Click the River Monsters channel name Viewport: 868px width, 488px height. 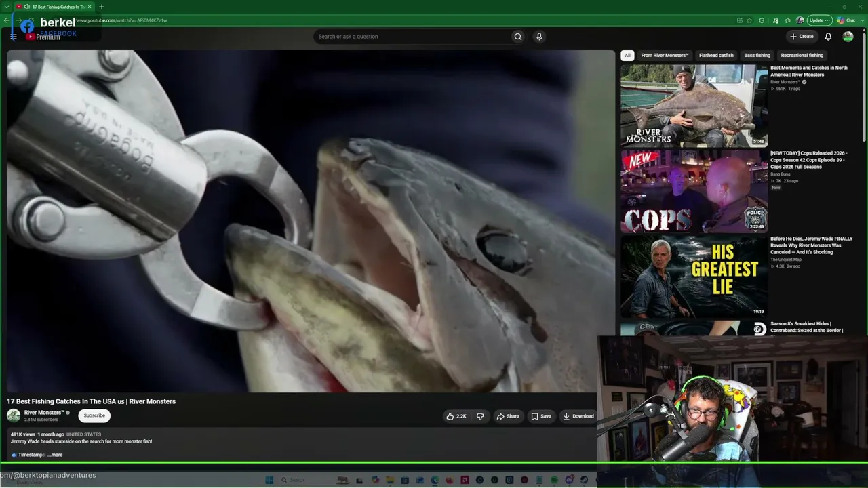(x=44, y=413)
